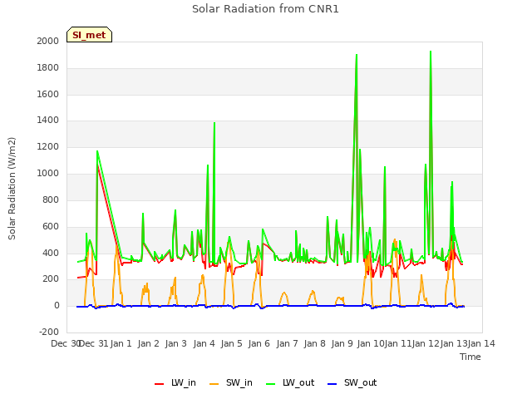
Task: Click the Jan 1 x-axis tick label
Action: pos(121,343)
